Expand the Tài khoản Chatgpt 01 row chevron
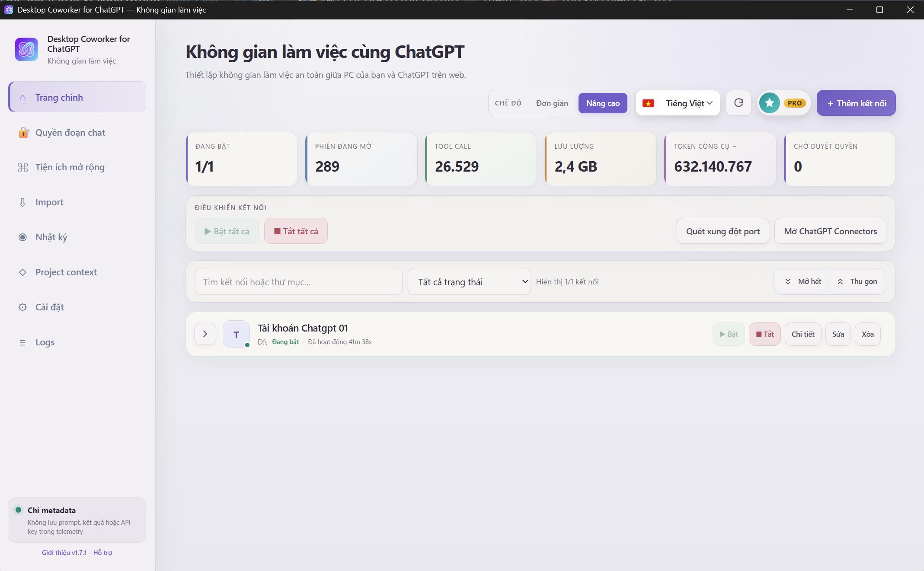The height and width of the screenshot is (571, 924). [x=205, y=334]
